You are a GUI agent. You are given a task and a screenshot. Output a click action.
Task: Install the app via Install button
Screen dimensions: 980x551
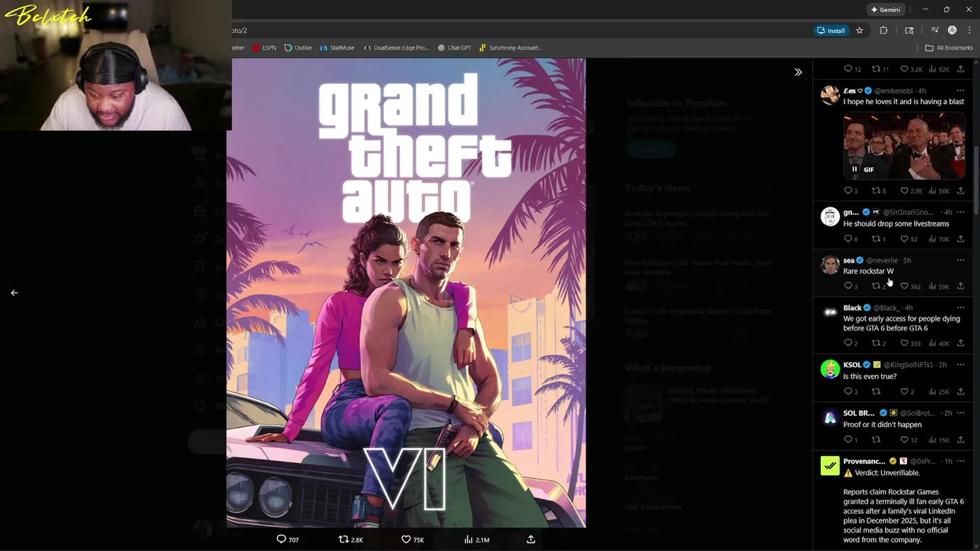(831, 31)
